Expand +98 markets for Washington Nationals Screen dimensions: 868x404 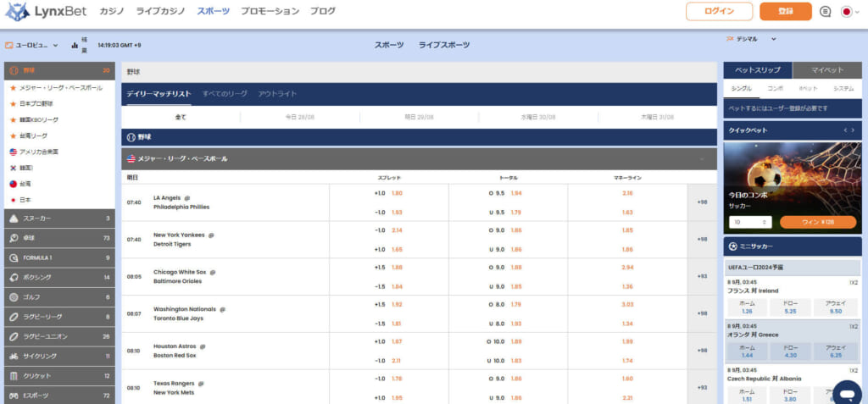[702, 313]
